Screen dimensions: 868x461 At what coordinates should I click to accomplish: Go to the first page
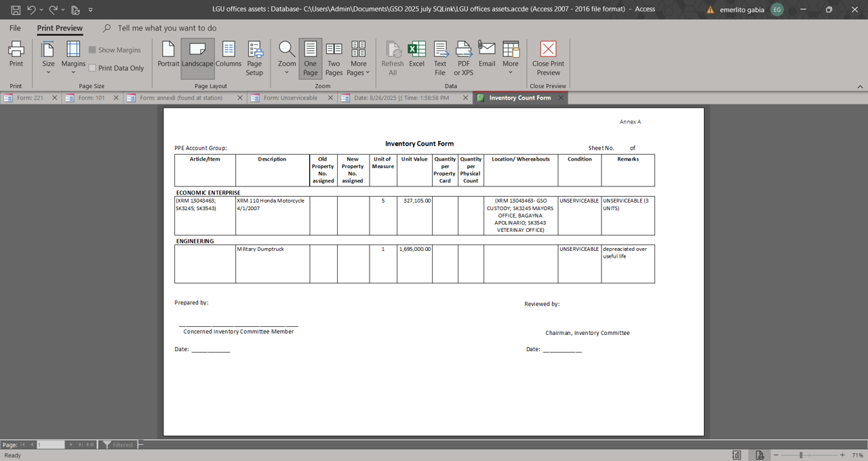click(22, 445)
